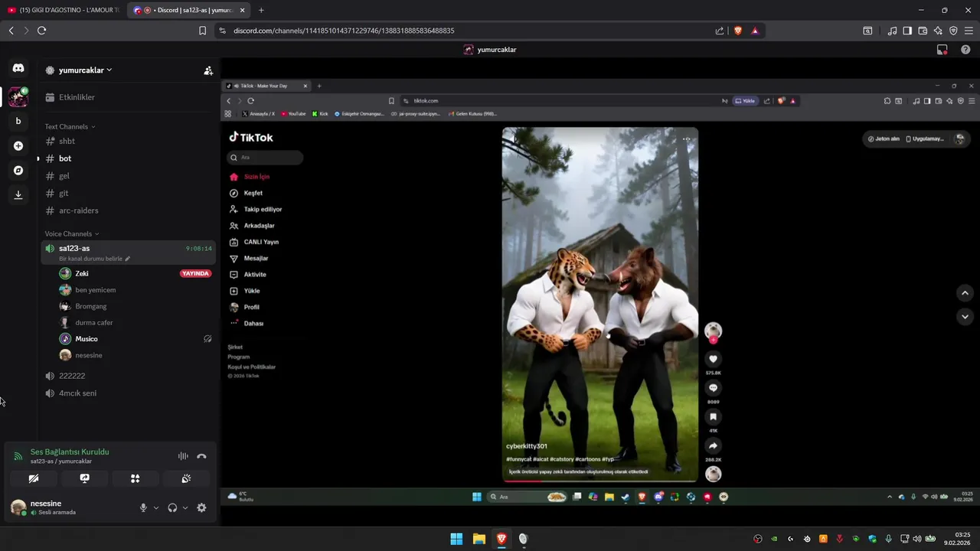
Task: Click user durma cafer in voice list
Action: [93, 322]
